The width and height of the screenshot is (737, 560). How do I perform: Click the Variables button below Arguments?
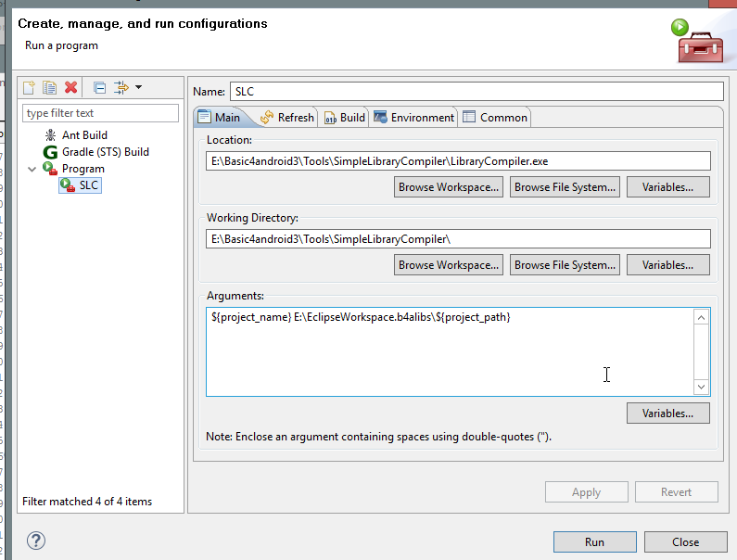point(667,413)
